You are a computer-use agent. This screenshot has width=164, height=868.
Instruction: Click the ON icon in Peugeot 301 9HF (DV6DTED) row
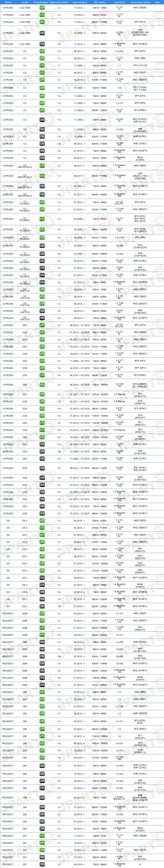[42, 857]
